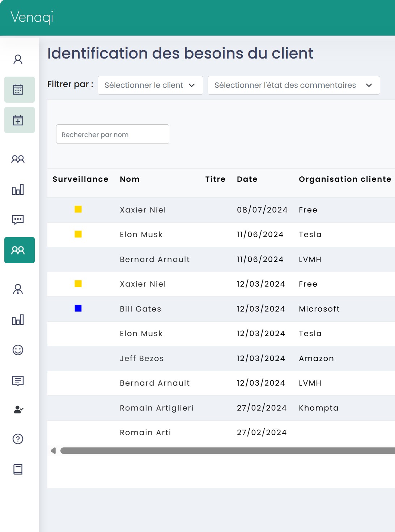Open Romain Artiglieri Khompta row
The width and height of the screenshot is (395, 532).
[x=221, y=408]
